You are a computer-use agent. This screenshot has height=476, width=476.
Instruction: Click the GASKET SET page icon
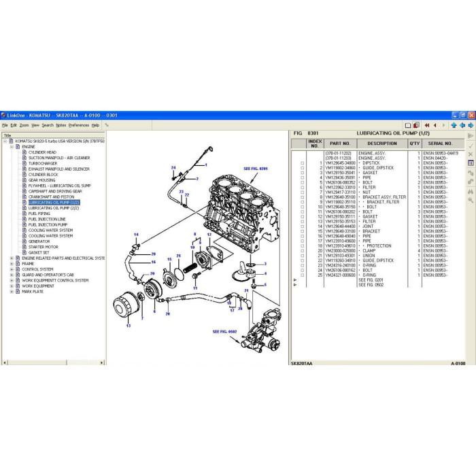click(x=24, y=252)
